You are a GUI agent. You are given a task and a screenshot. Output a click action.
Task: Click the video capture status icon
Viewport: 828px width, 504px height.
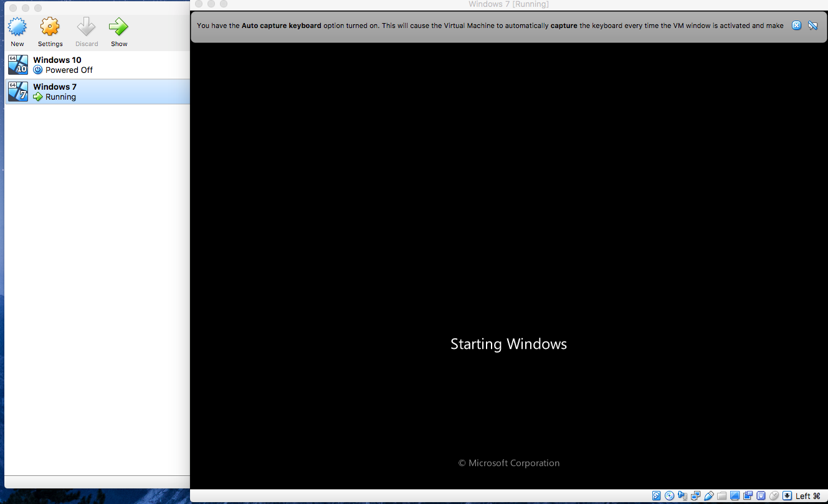pos(748,496)
